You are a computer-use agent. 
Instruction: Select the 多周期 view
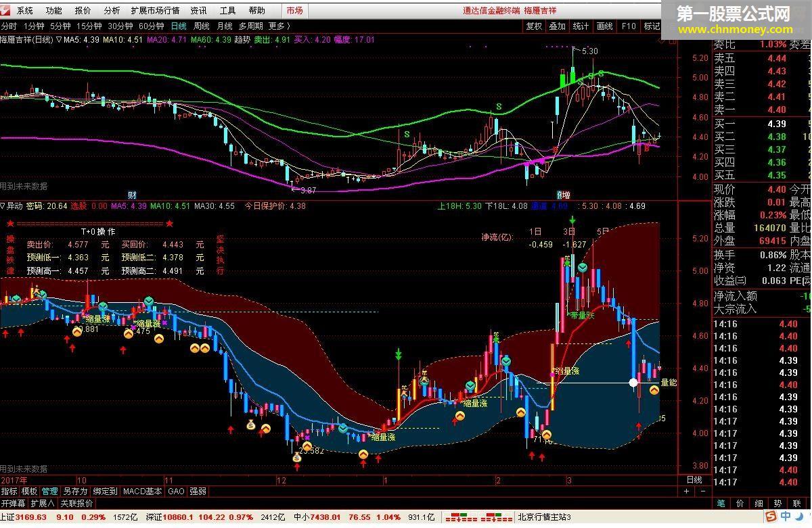tap(250, 26)
